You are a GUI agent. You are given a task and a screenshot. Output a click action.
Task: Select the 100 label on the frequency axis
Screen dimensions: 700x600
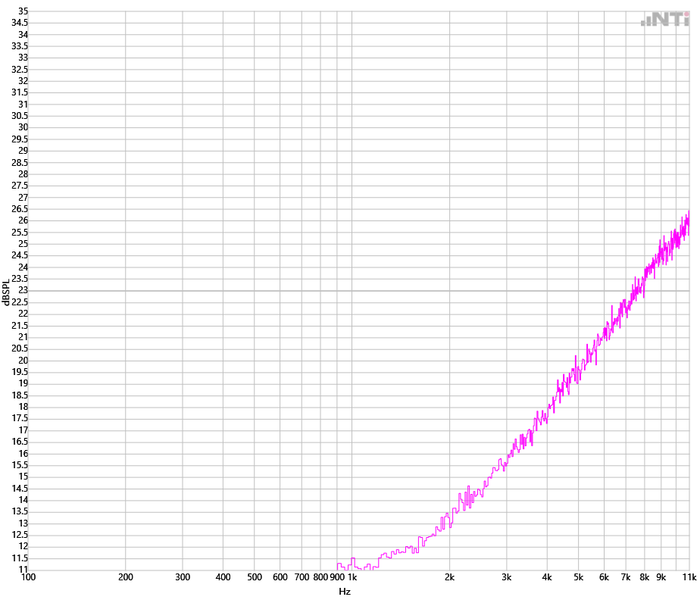(28, 578)
